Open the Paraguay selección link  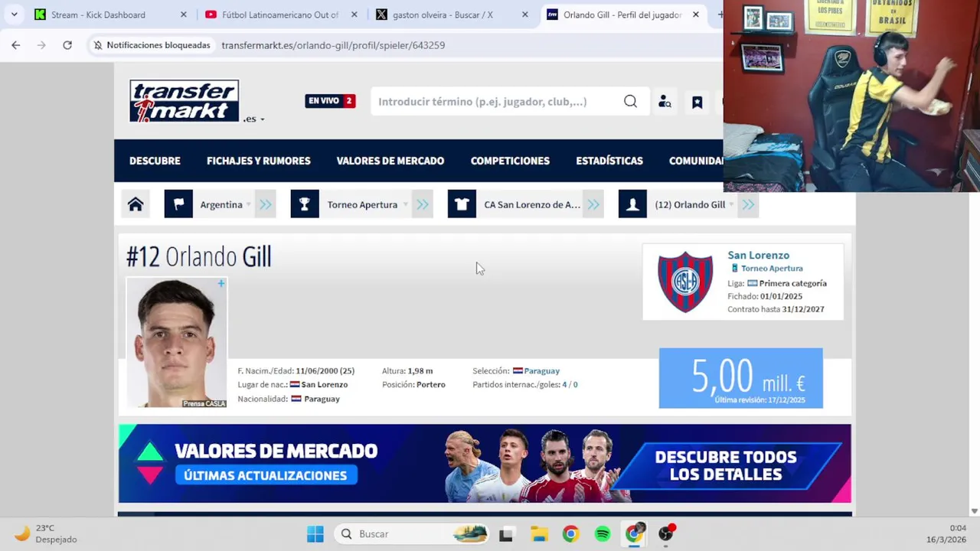(542, 371)
